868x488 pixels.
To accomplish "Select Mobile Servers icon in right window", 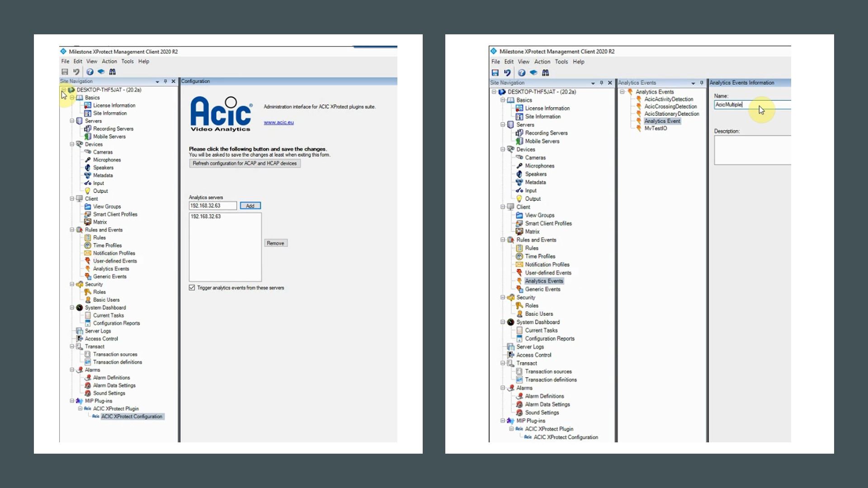I will 519,141.
